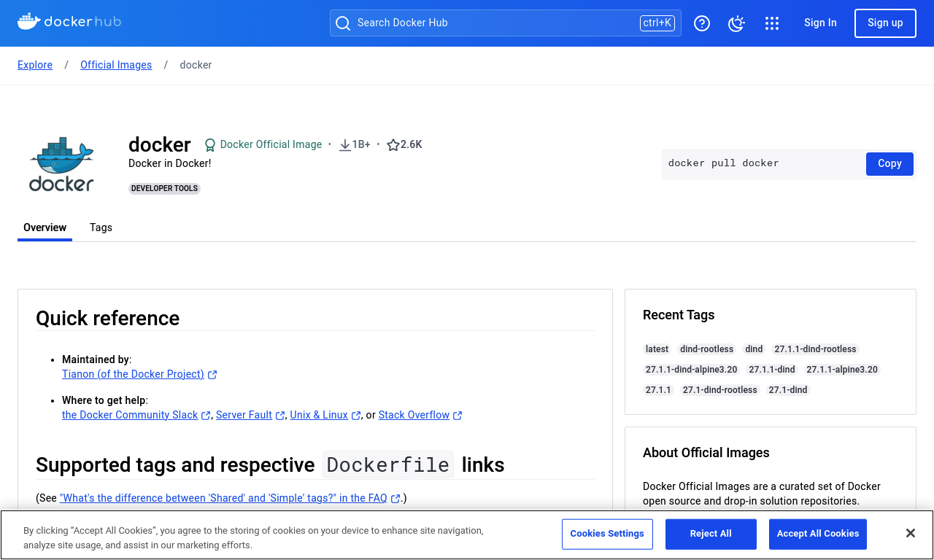Click Docker Official Image label
This screenshot has height=560, width=934.
click(271, 144)
